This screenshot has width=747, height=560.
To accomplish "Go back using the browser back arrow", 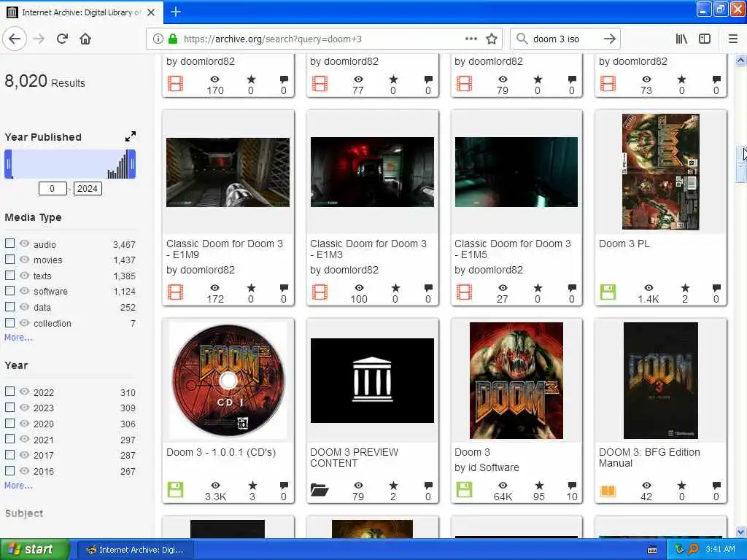I will [15, 39].
